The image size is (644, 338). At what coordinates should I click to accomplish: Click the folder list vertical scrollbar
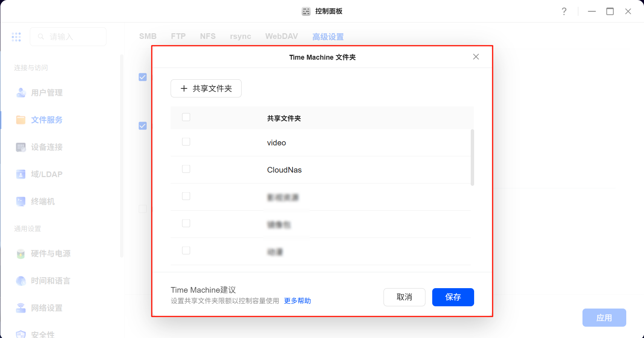click(472, 157)
